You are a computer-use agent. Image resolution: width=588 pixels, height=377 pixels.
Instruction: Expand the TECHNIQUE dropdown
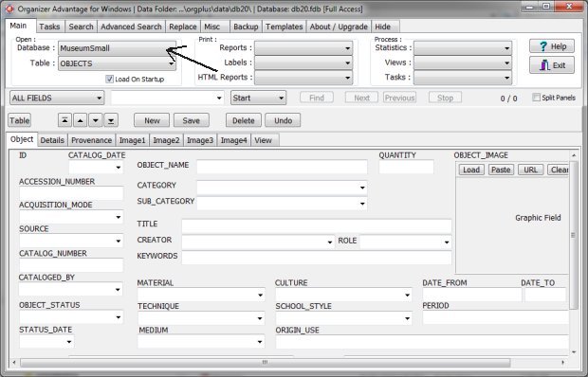click(260, 318)
